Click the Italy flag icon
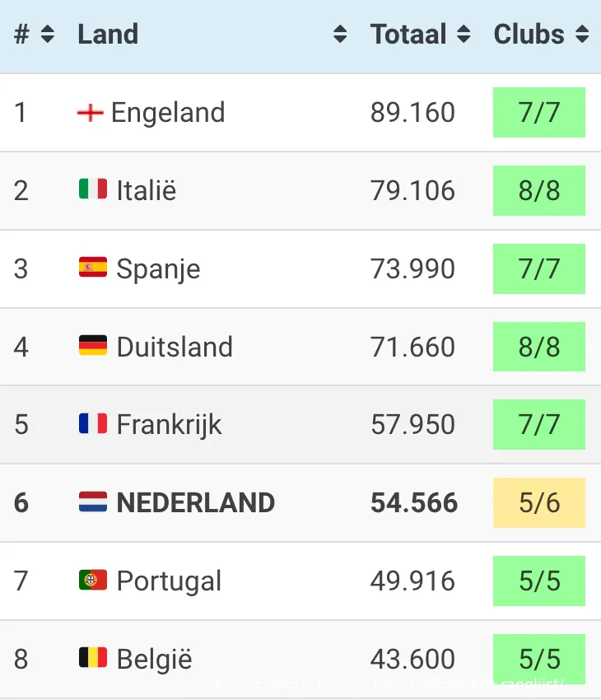Screen dimensions: 601x700 (93, 189)
